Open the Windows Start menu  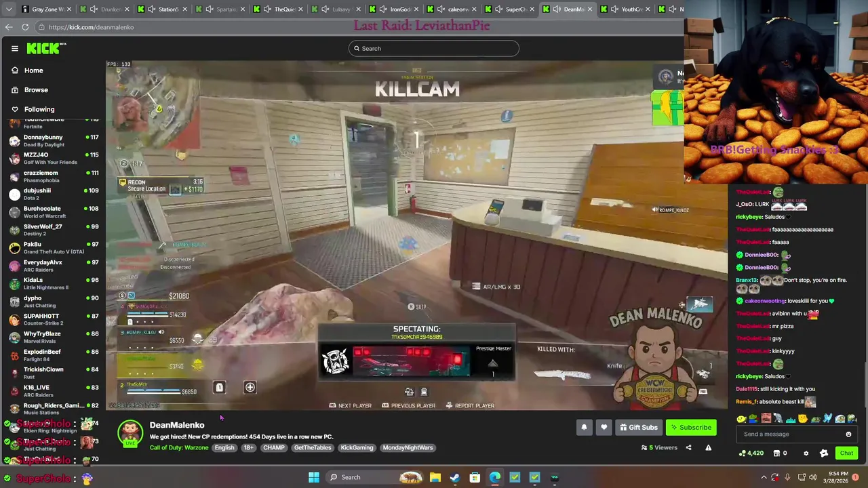[x=314, y=477]
